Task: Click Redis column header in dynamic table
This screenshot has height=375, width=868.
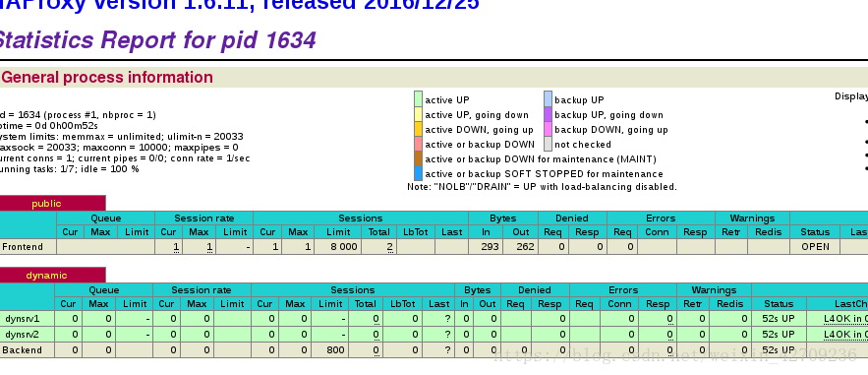Action: tap(730, 304)
